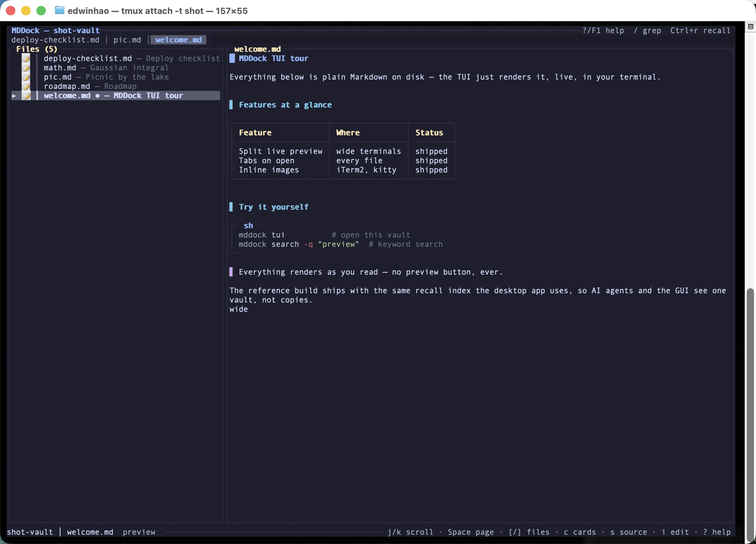
Task: Click the ?/F1 help hint in header
Action: 603,31
